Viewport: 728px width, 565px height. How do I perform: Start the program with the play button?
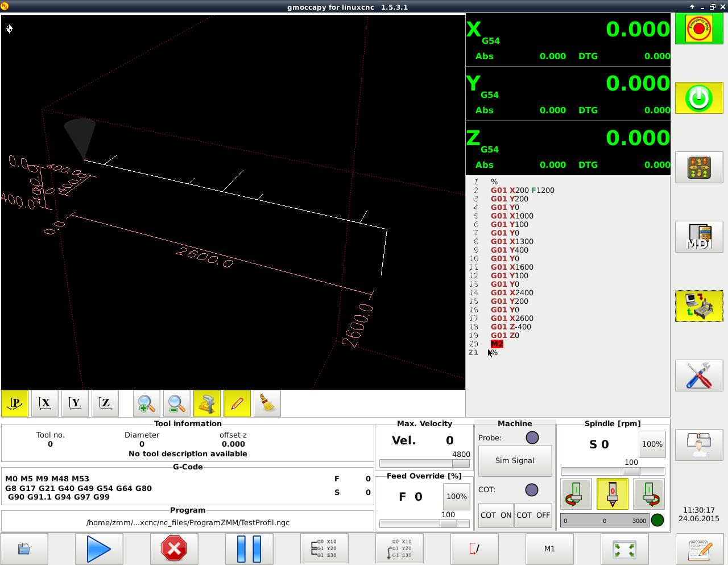click(x=99, y=549)
